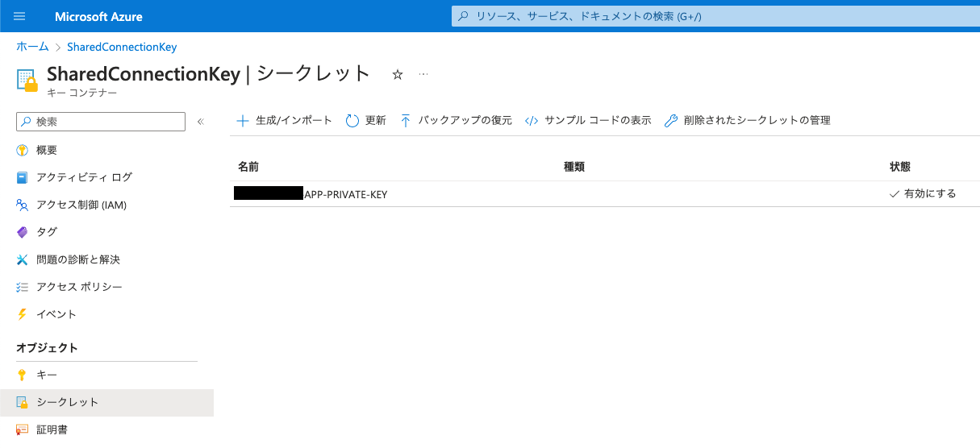Click the purple タグ icon
Image resolution: width=980 pixels, height=448 pixels.
click(23, 232)
